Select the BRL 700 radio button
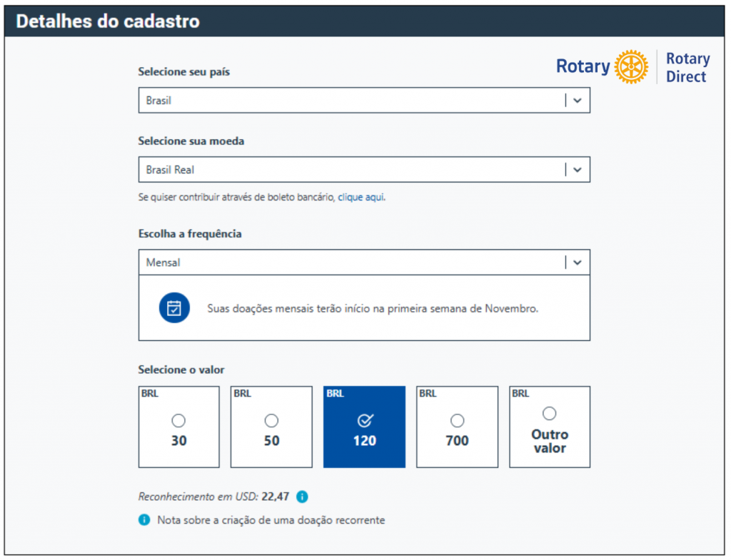 click(x=457, y=421)
